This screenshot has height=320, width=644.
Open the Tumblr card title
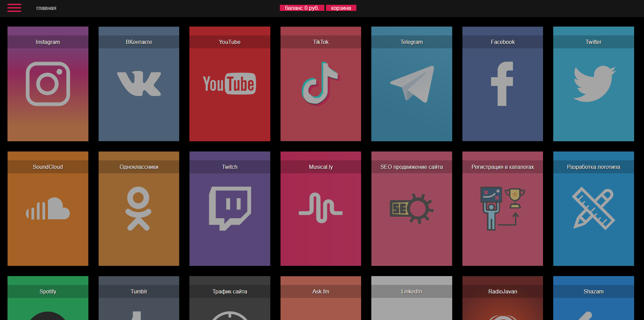(139, 291)
